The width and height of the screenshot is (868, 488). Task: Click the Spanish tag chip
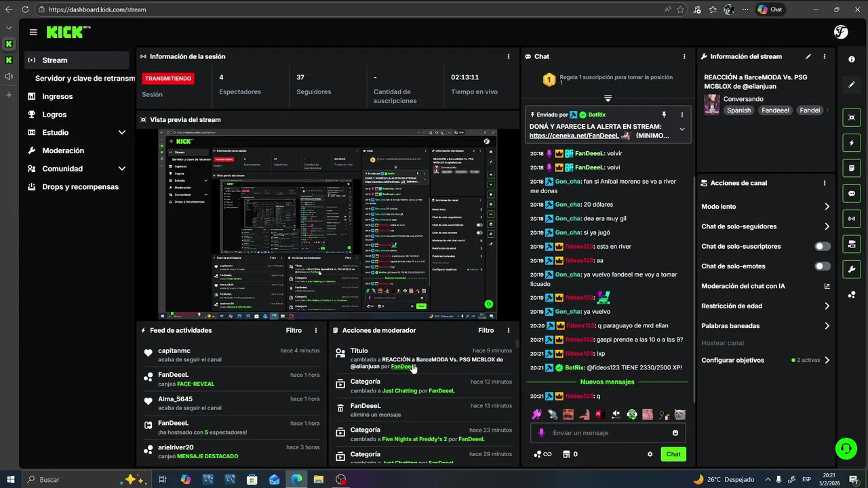pyautogui.click(x=739, y=110)
